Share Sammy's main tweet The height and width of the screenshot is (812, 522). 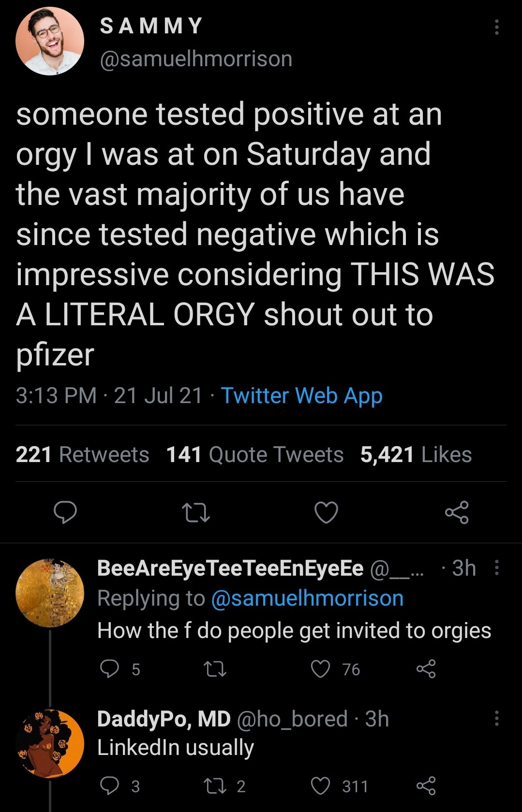pyautogui.click(x=457, y=512)
